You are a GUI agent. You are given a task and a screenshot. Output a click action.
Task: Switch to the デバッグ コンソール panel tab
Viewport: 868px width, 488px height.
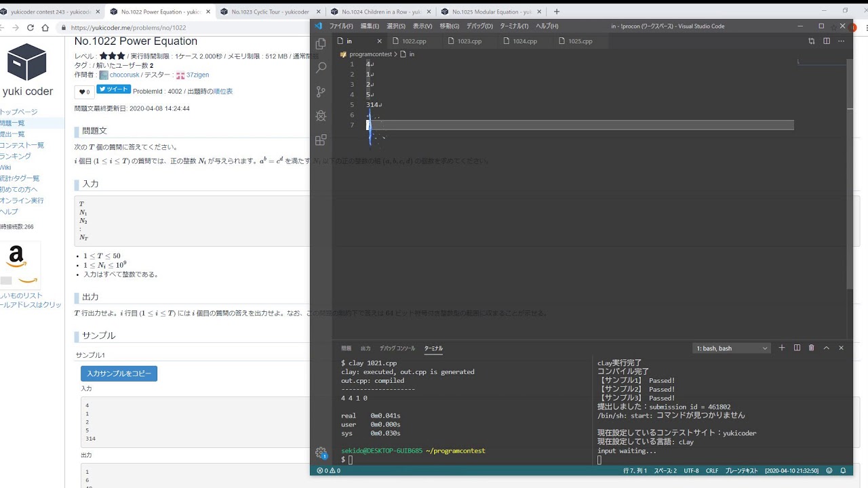pos(397,348)
